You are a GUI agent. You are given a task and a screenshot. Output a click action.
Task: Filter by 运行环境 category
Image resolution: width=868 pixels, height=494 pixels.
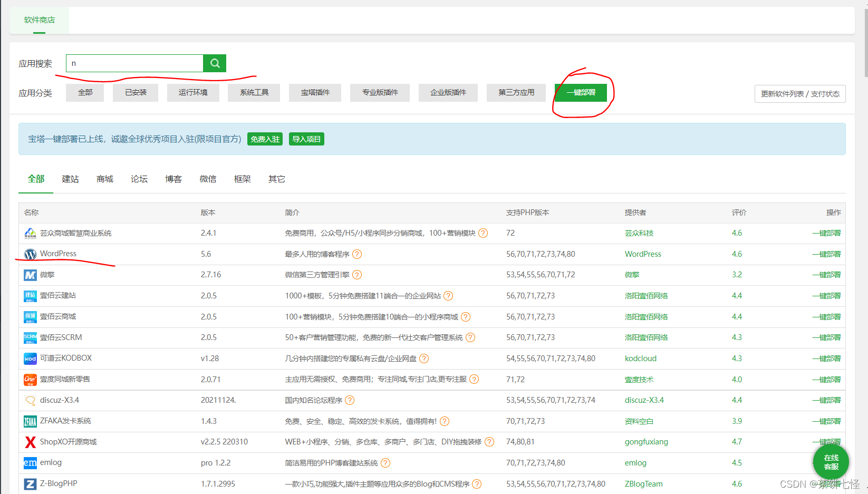[x=193, y=93]
